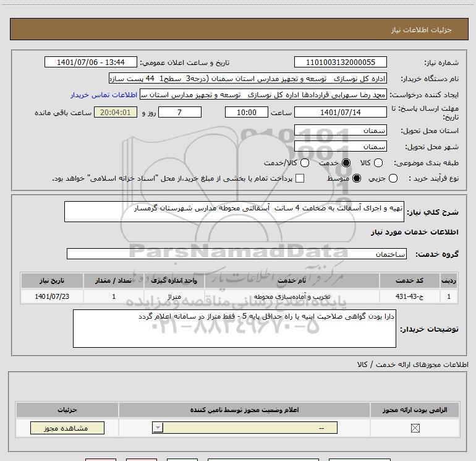Click the کد خدمت column header
The width and height of the screenshot is (476, 461).
point(409,280)
